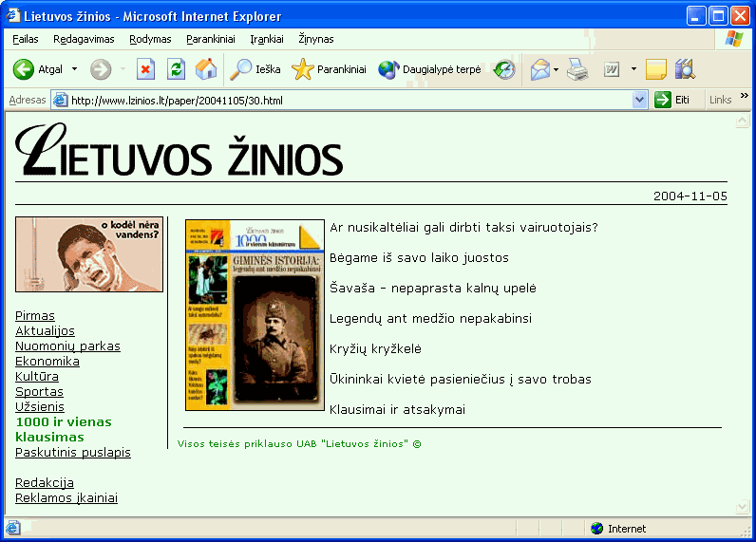756x542 pixels.
Task: Click the green Atgal back arrow
Action: pos(23,70)
